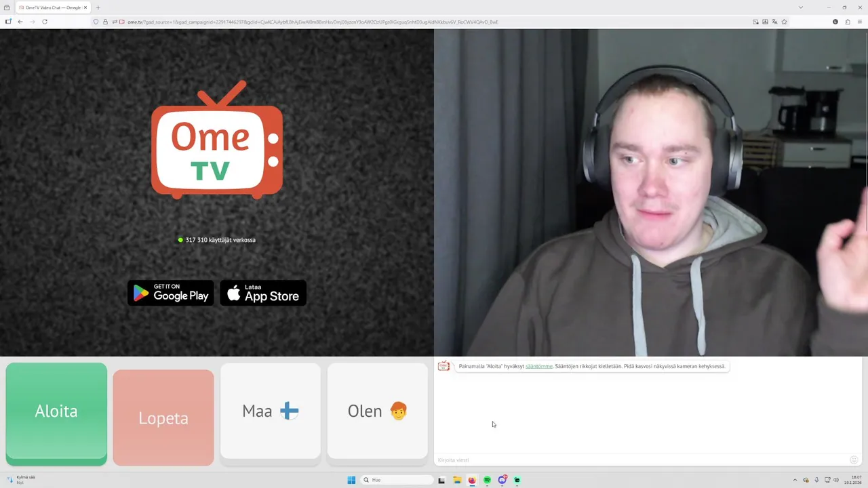Click the users online counter text

(220, 240)
